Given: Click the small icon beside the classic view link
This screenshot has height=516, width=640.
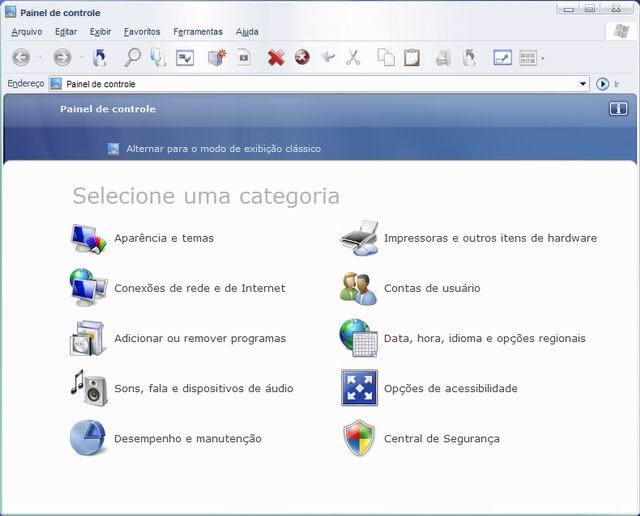Looking at the screenshot, I should [113, 149].
